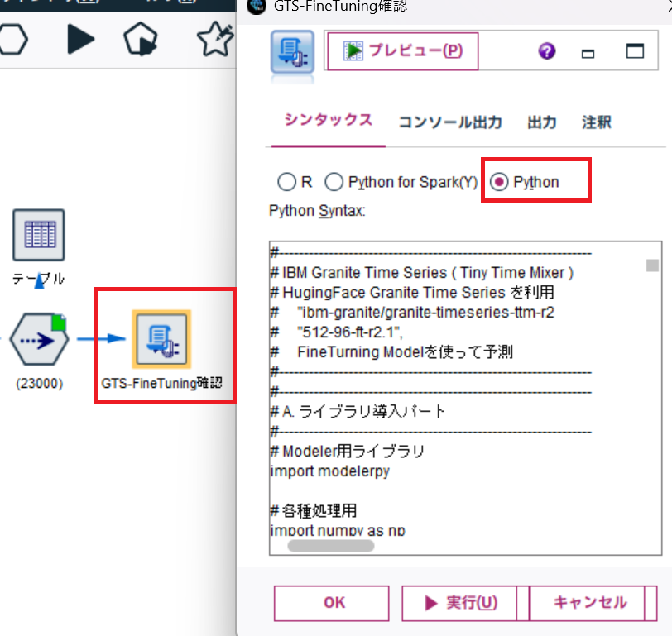
Task: Select the GTS-FineTuning確認 node on canvas
Action: tap(161, 339)
